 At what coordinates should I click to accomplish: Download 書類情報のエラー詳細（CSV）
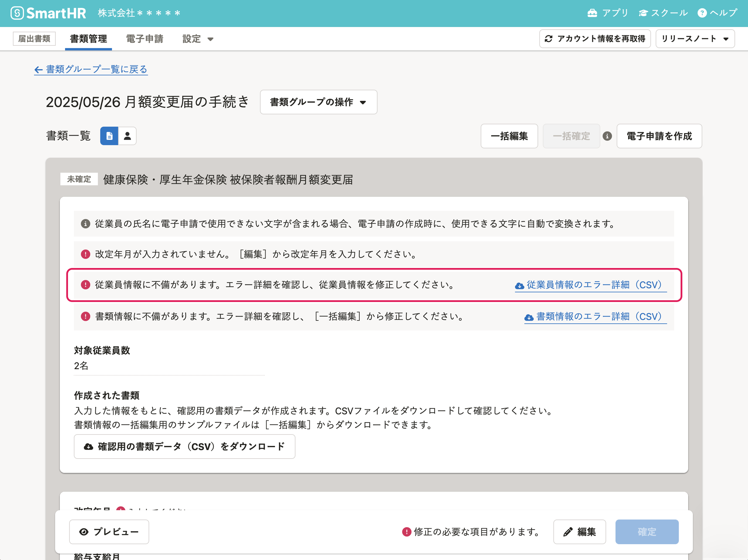pos(596,317)
